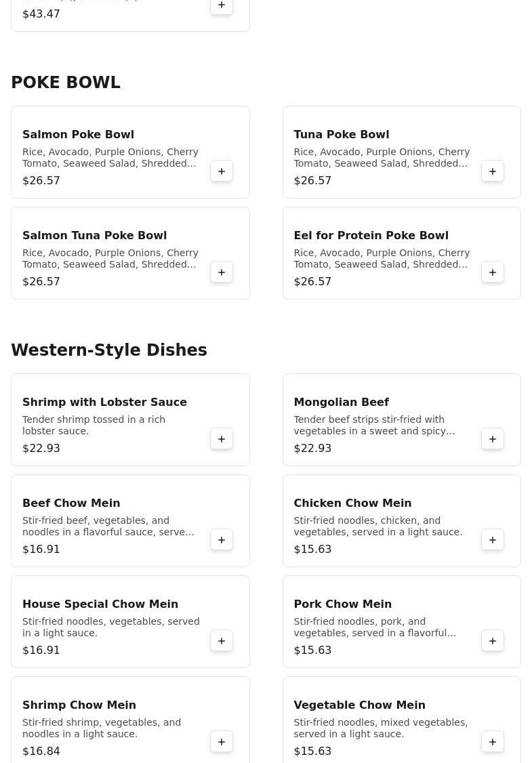Add Tuna Poke Bowl to order

493,171
